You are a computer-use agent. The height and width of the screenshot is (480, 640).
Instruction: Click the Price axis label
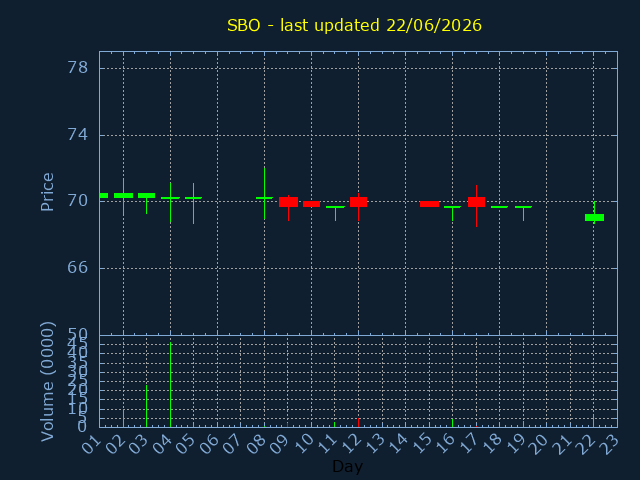tap(47, 192)
